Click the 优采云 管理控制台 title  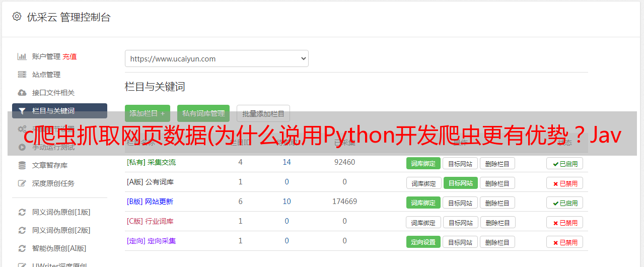coord(68,17)
